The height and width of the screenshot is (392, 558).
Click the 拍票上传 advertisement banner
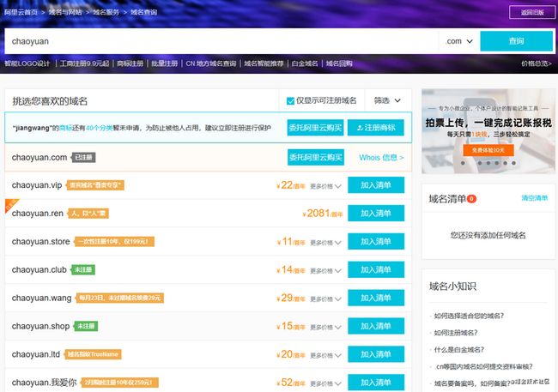[x=488, y=131]
